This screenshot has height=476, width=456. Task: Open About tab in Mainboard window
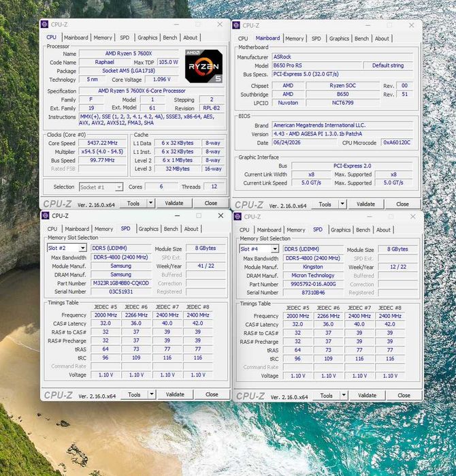point(382,39)
